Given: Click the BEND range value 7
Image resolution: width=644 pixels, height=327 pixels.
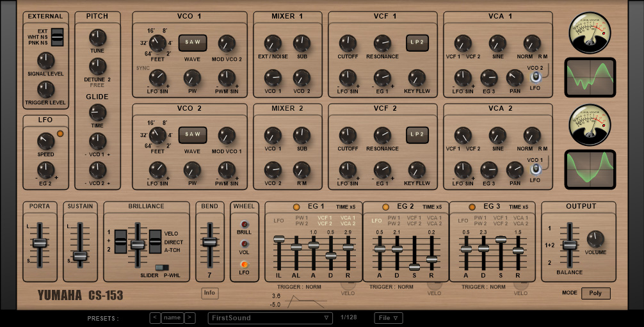Looking at the screenshot, I should coord(209,275).
